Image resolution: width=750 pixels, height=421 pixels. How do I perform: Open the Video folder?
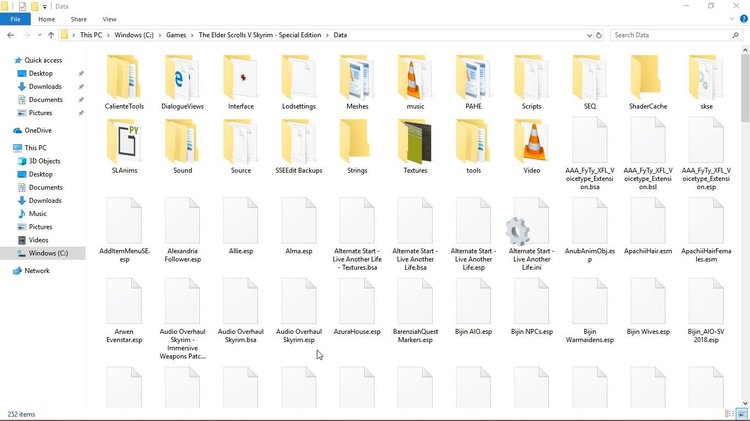click(531, 146)
